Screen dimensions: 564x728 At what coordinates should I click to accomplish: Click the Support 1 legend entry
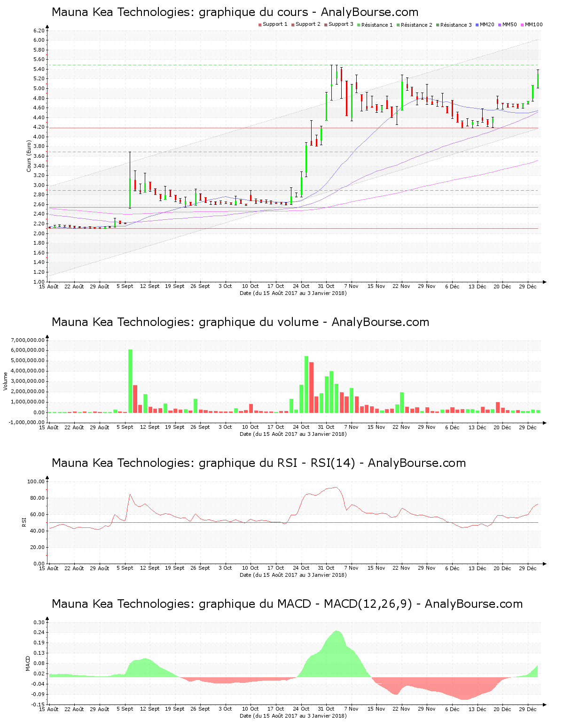pos(273,24)
